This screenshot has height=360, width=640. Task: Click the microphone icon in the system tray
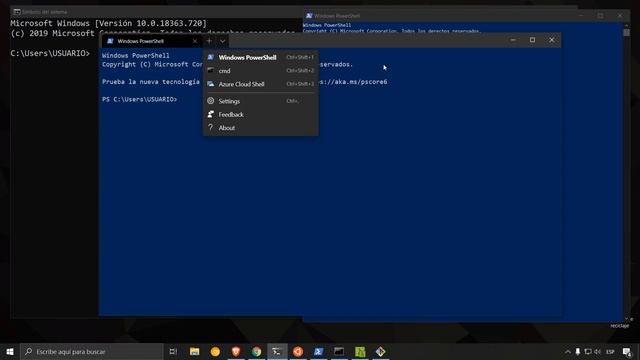click(578, 351)
